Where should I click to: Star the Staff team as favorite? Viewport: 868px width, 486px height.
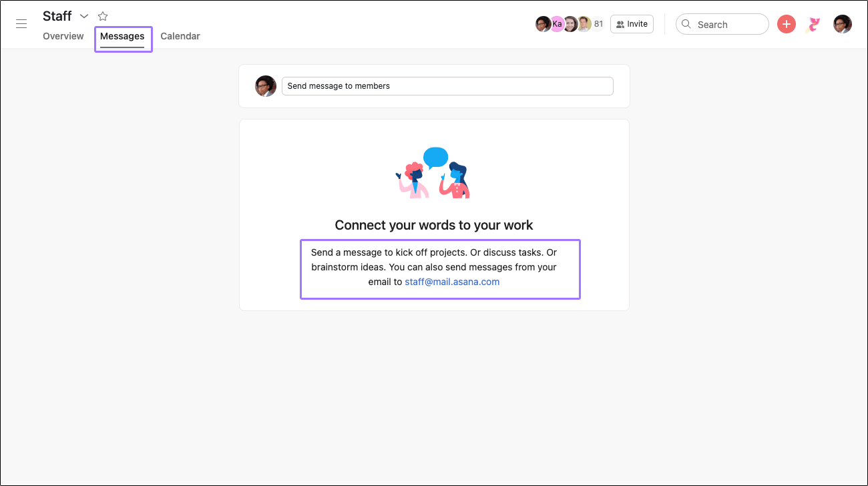(x=103, y=16)
